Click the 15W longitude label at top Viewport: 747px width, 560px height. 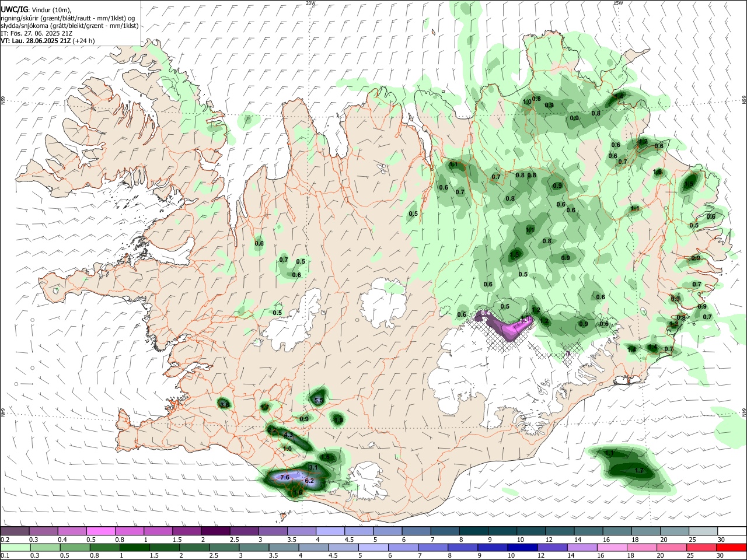tap(619, 3)
